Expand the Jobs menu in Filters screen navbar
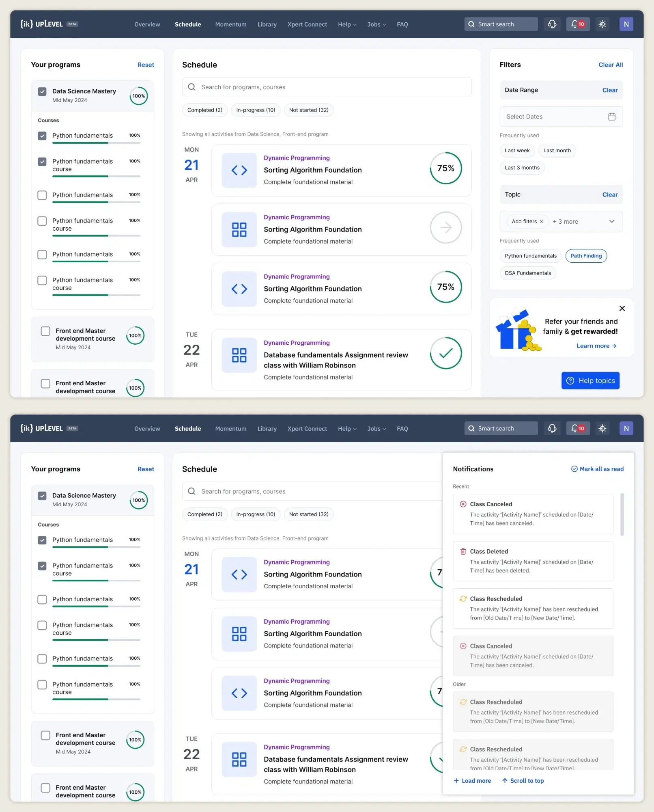 coord(376,24)
